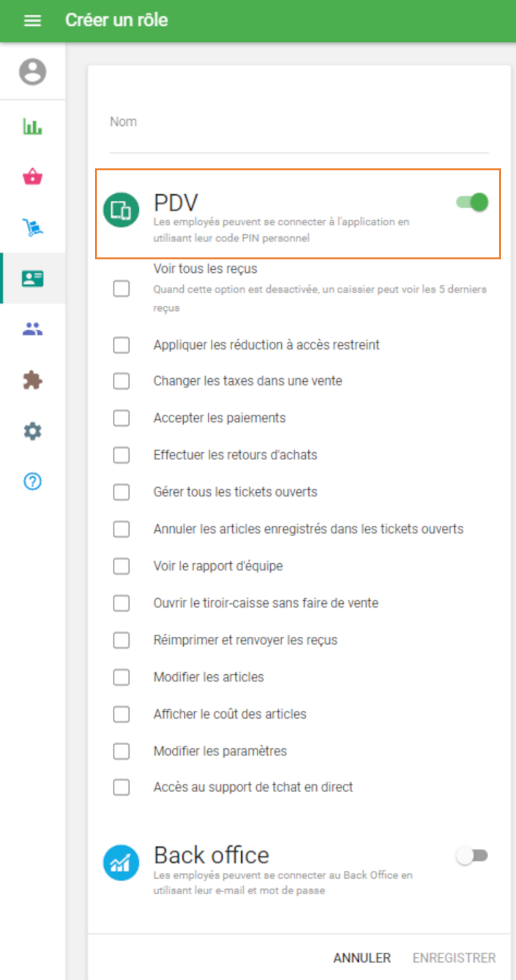Open integrations puzzle piece icon
This screenshot has height=980, width=516.
point(32,380)
